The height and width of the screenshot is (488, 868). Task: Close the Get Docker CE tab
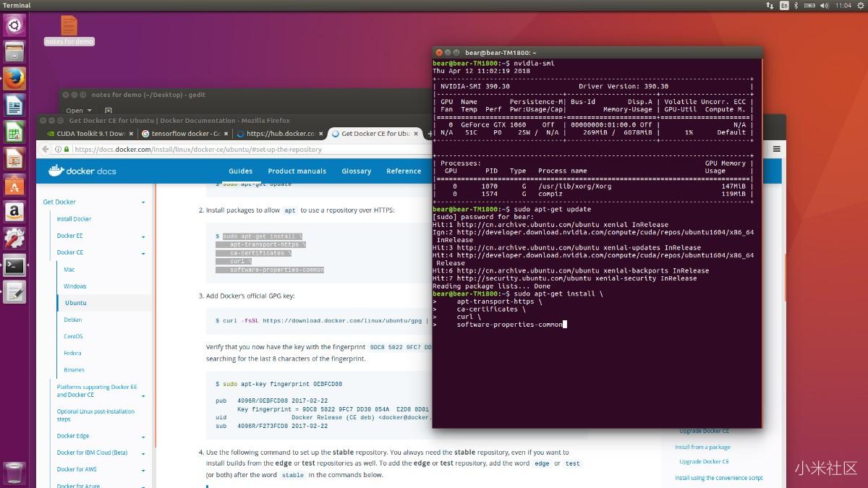416,134
